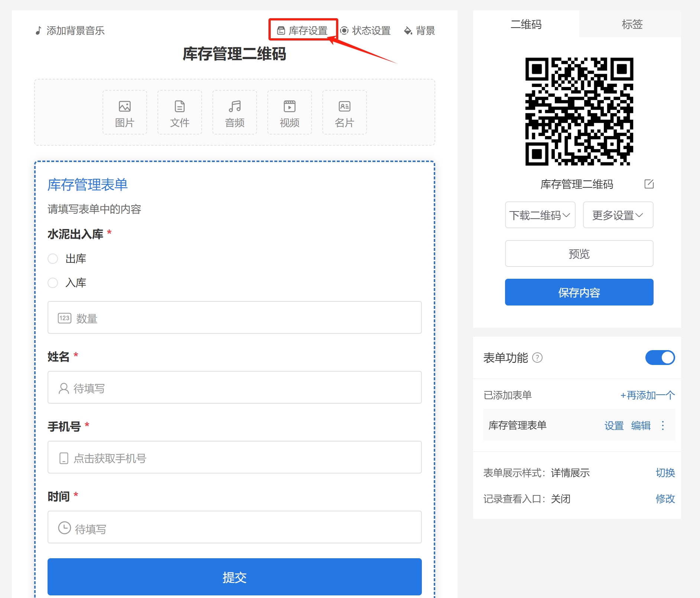Image resolution: width=700 pixels, height=598 pixels.
Task: Click the 库存管理二维码 page title
Action: pyautogui.click(x=235, y=54)
